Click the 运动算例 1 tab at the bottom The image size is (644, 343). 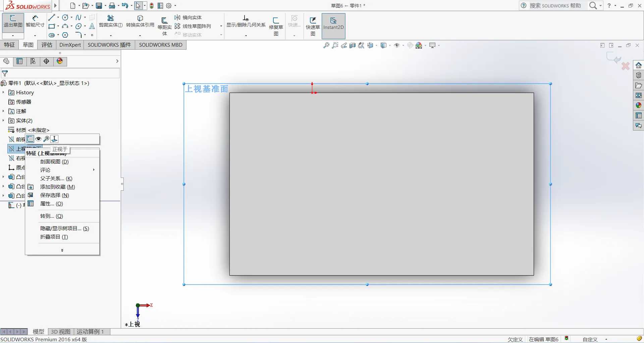click(x=90, y=332)
